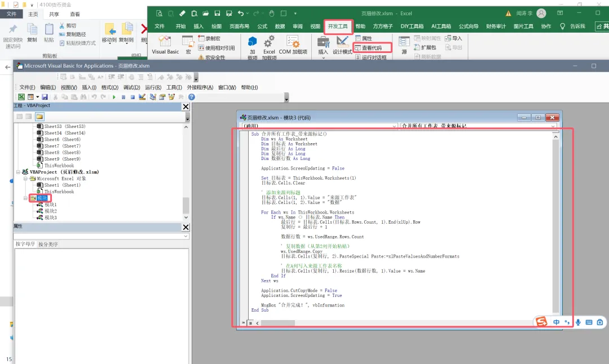Open Project Explorer icon in VBA toolbar
Screen dimensions: 609x364
(x=153, y=97)
